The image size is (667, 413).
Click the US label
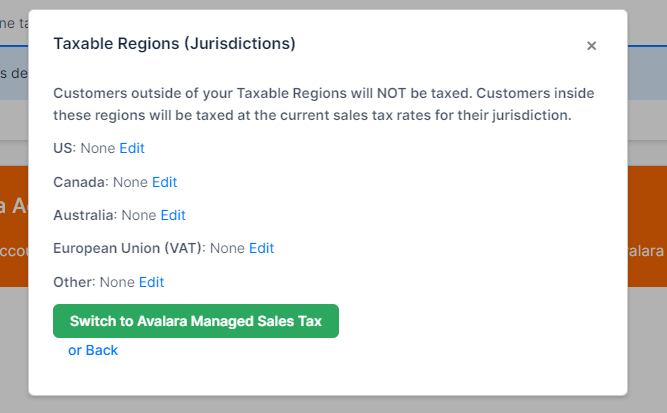tap(64, 148)
